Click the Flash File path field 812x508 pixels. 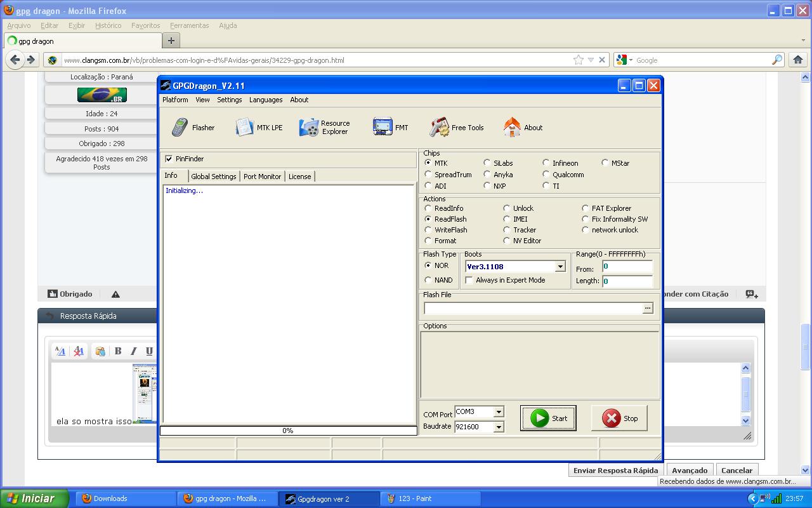point(533,308)
